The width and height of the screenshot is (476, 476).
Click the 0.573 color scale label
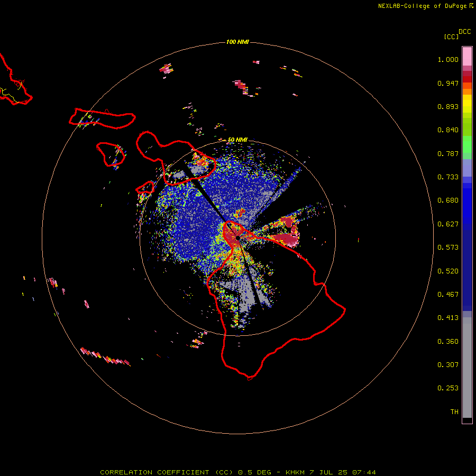(x=448, y=248)
